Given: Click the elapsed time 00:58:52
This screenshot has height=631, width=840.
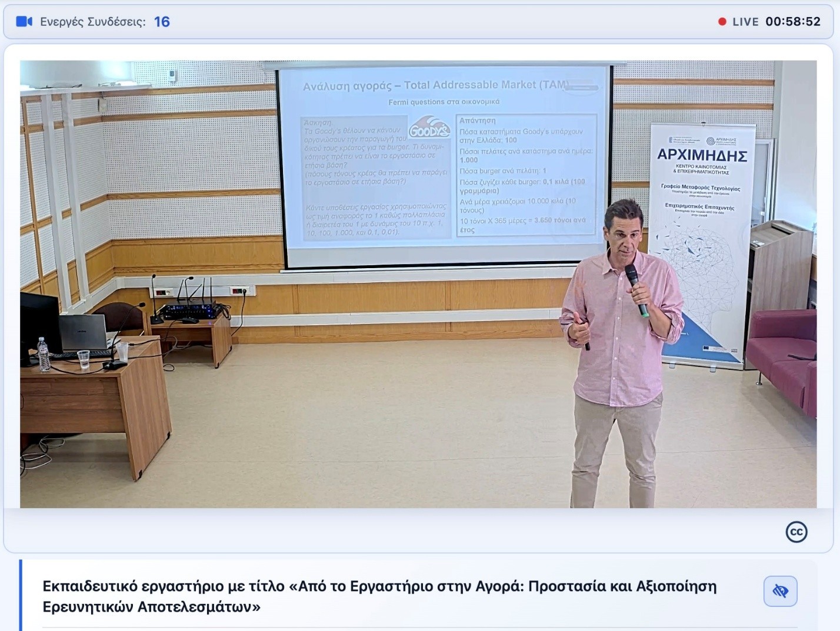Looking at the screenshot, I should pos(793,22).
